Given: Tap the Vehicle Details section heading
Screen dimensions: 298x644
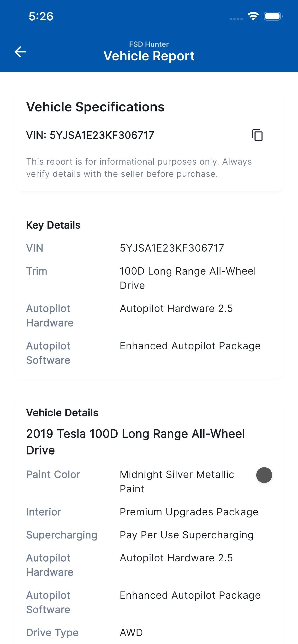Looking at the screenshot, I should coord(62,413).
